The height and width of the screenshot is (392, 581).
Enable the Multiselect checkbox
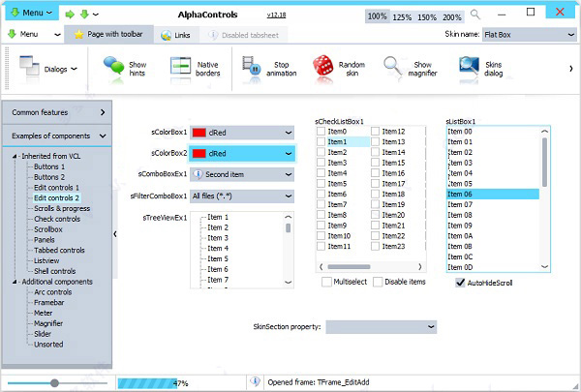[326, 282]
